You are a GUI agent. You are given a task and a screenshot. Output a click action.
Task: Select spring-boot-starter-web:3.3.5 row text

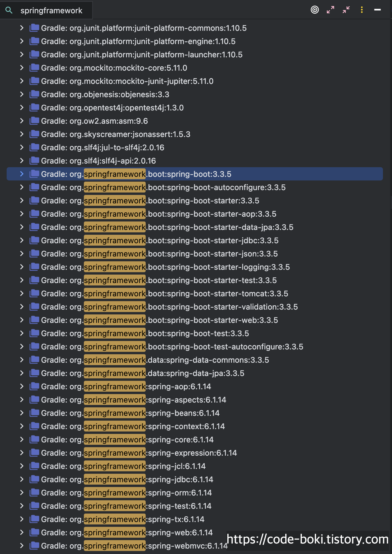pos(160,320)
